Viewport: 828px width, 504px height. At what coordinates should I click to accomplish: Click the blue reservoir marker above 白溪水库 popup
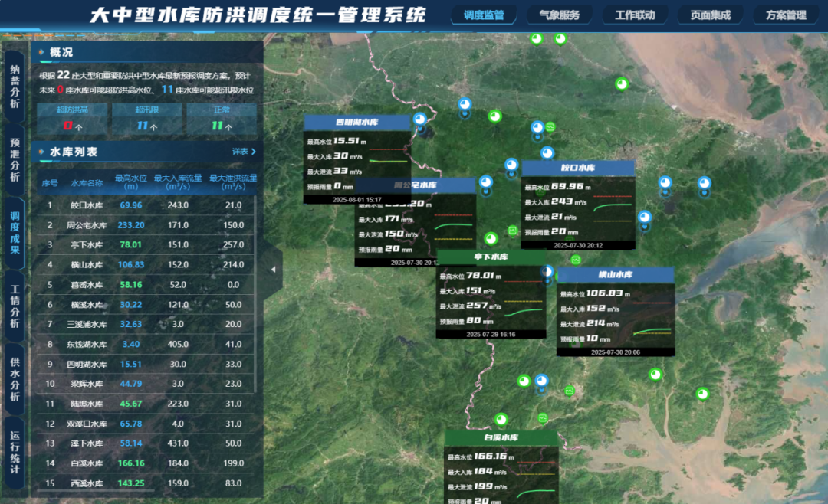[x=542, y=381]
